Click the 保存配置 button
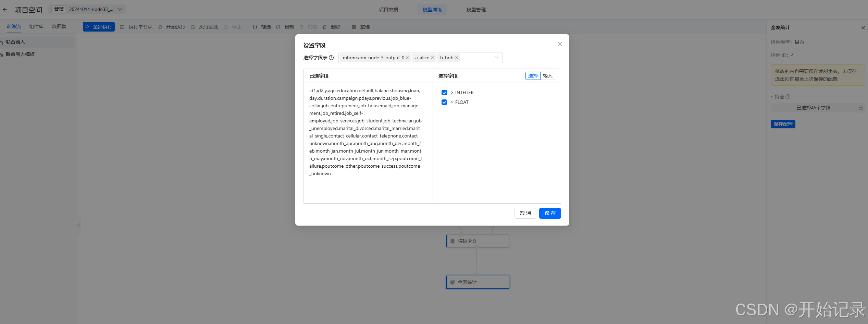Viewport: 868px width, 324px height. tap(783, 124)
